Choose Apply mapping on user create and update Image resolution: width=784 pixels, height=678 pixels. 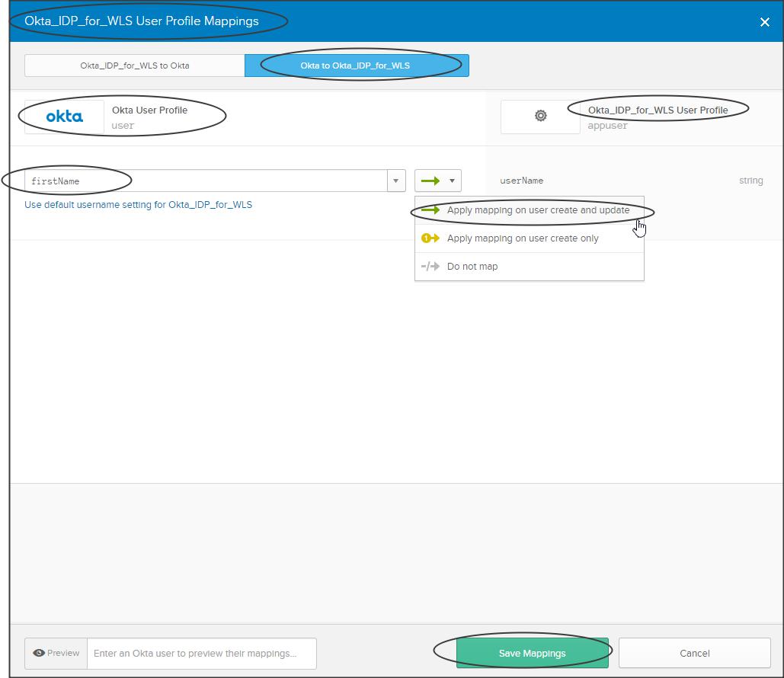point(530,210)
